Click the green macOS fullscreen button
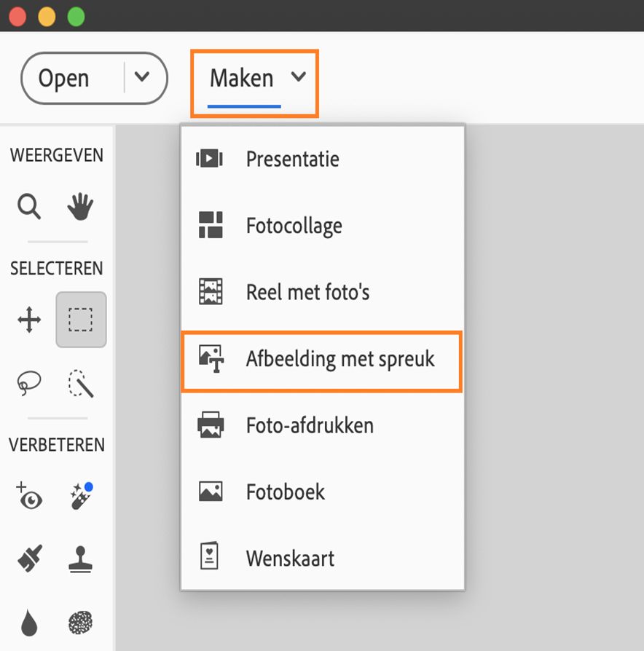Image resolution: width=644 pixels, height=651 pixels. [76, 16]
